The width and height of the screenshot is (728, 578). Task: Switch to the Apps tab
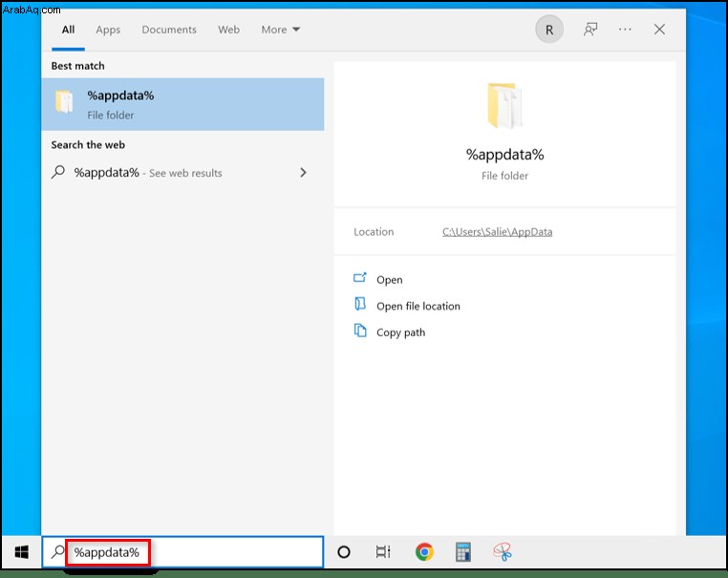coord(108,30)
